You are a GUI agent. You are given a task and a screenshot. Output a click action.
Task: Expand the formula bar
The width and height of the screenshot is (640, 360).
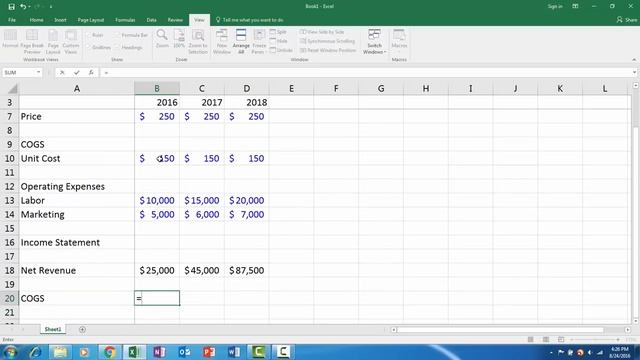[634, 72]
